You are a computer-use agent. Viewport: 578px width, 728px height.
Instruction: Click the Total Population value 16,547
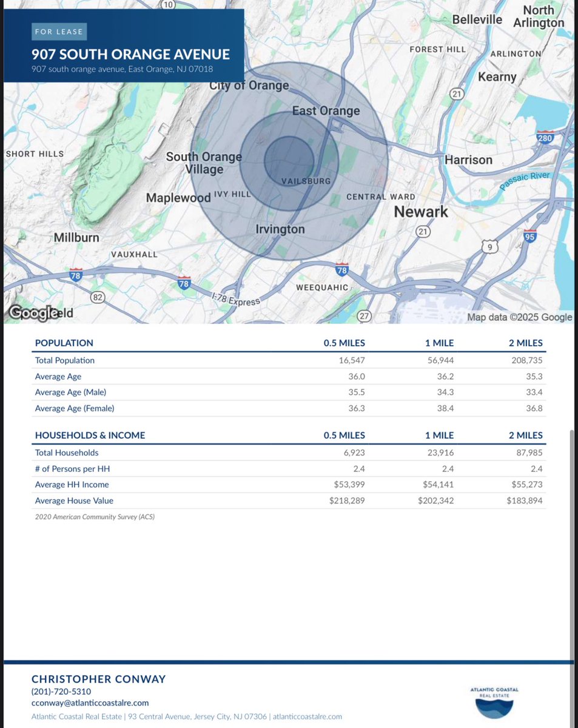(352, 360)
